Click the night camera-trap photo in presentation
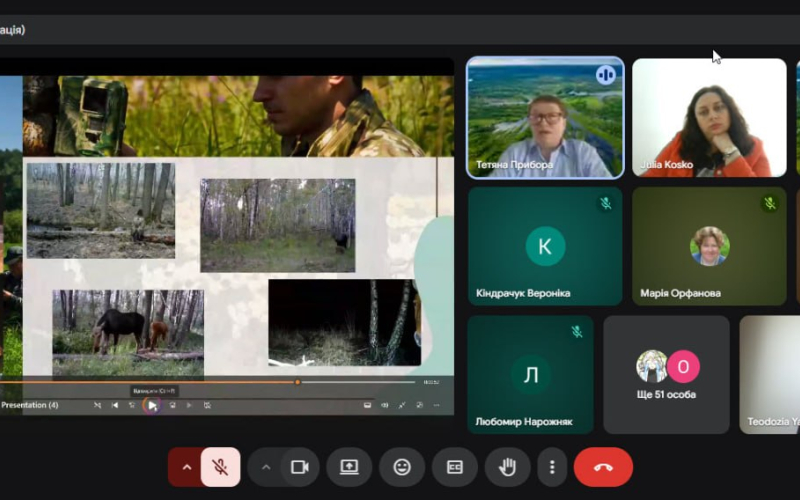 pyautogui.click(x=344, y=322)
